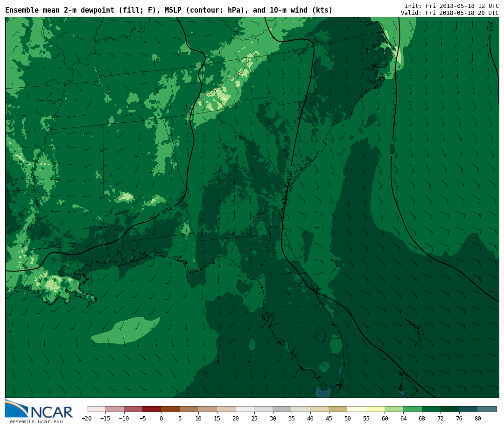
Task: Click the NCAR logo
Action: [39, 409]
